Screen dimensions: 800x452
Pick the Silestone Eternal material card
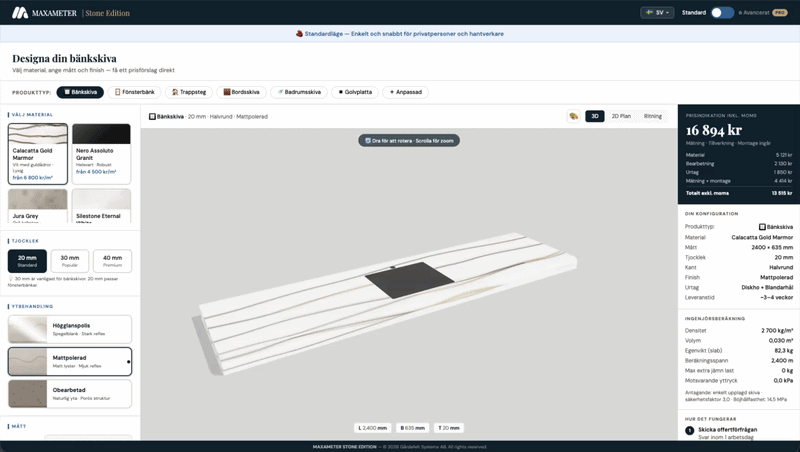point(101,206)
